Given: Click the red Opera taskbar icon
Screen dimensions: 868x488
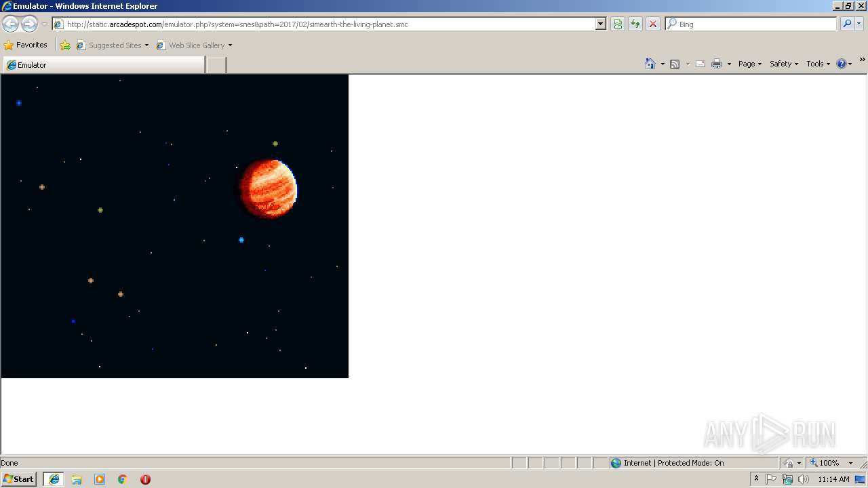Looking at the screenshot, I should pos(145,479).
